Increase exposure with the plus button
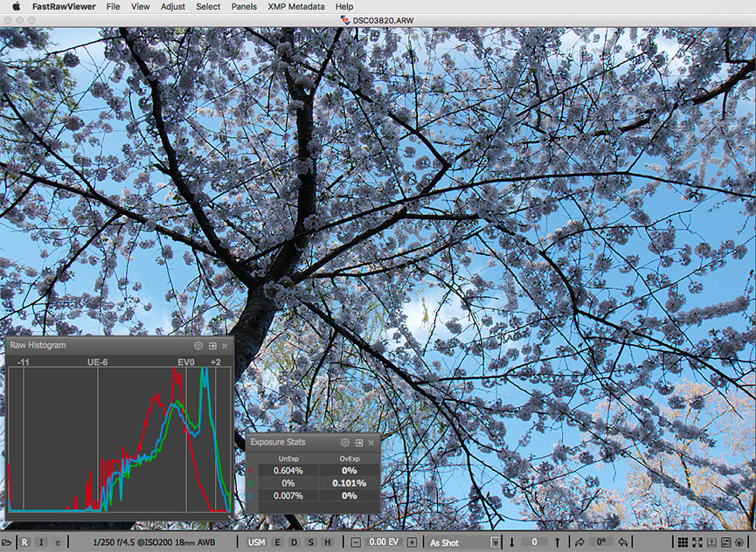Image resolution: width=756 pixels, height=552 pixels. 412,543
